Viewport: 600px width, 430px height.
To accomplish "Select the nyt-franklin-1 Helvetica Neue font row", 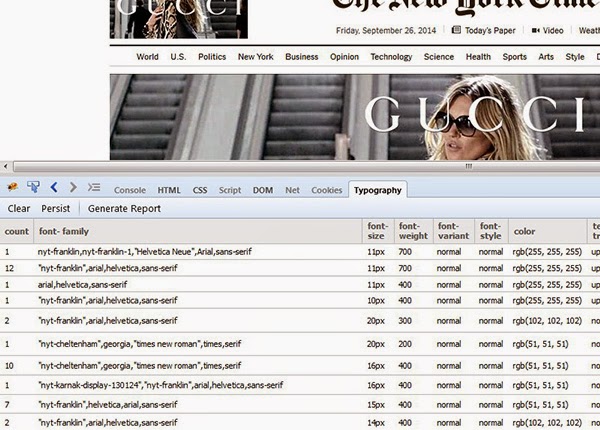I will (300, 252).
